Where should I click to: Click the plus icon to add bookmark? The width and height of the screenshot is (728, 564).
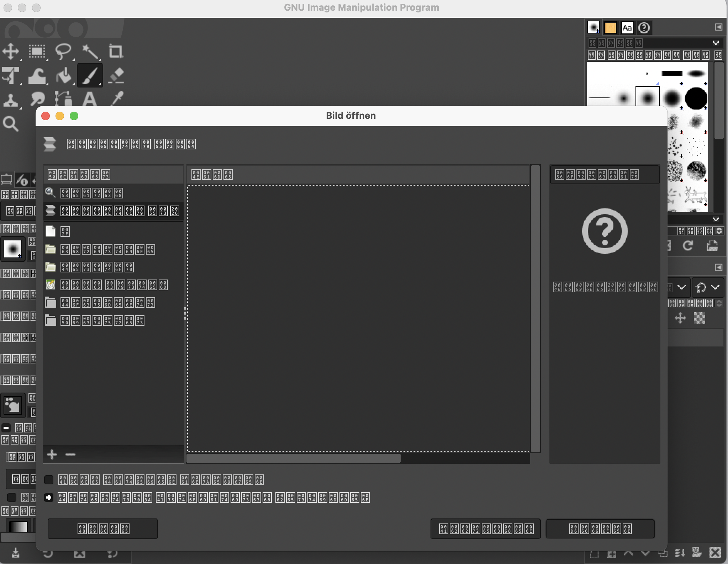(52, 454)
